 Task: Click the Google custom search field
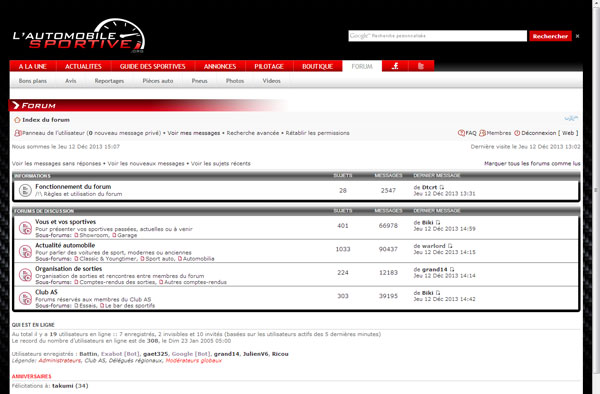click(x=437, y=36)
